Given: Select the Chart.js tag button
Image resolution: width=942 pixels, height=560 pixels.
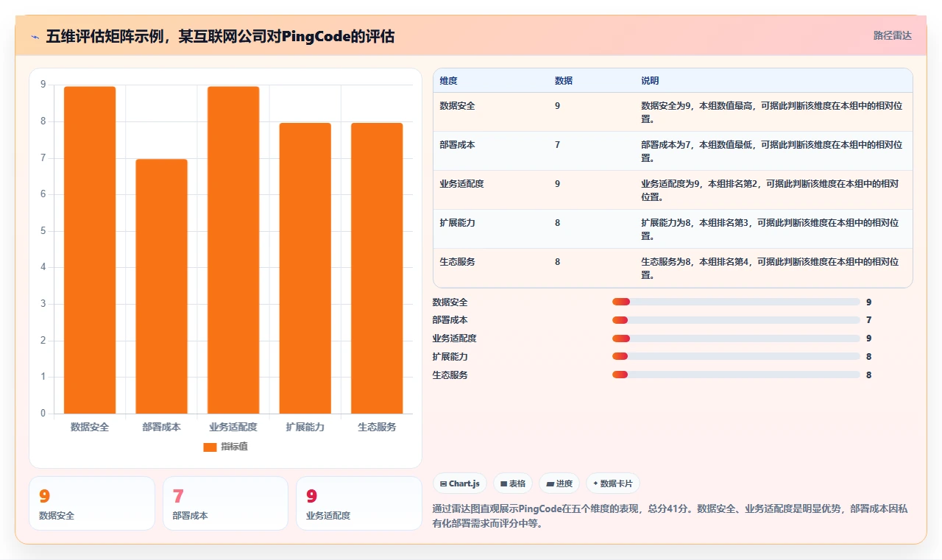Looking at the screenshot, I should pyautogui.click(x=460, y=483).
